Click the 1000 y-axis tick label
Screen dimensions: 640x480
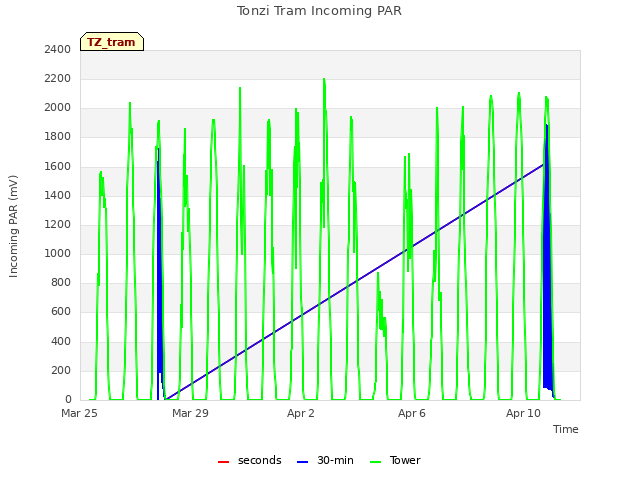click(x=58, y=253)
